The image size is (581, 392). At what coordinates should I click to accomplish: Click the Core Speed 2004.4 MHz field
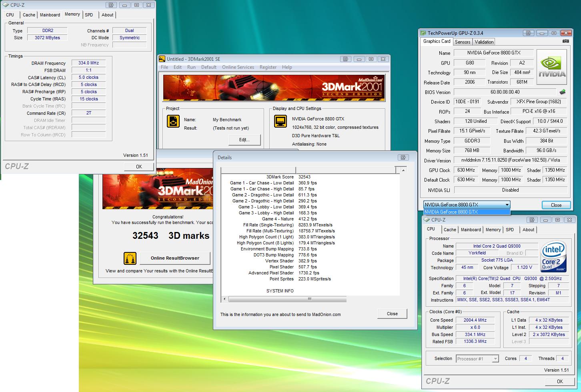pyautogui.click(x=475, y=320)
